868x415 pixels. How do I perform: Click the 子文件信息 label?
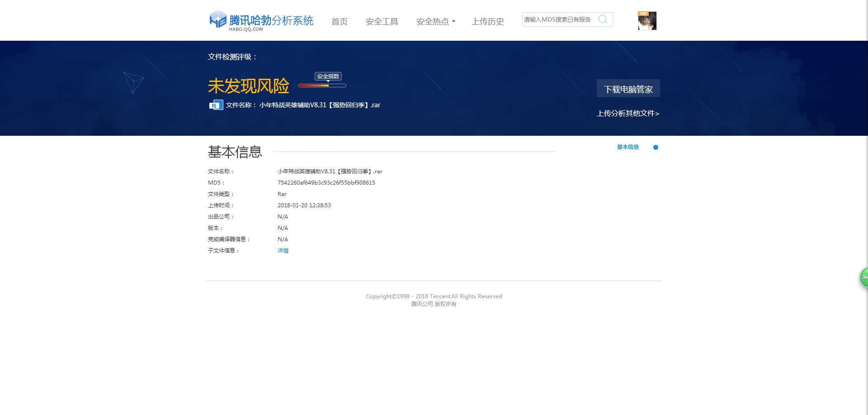223,251
